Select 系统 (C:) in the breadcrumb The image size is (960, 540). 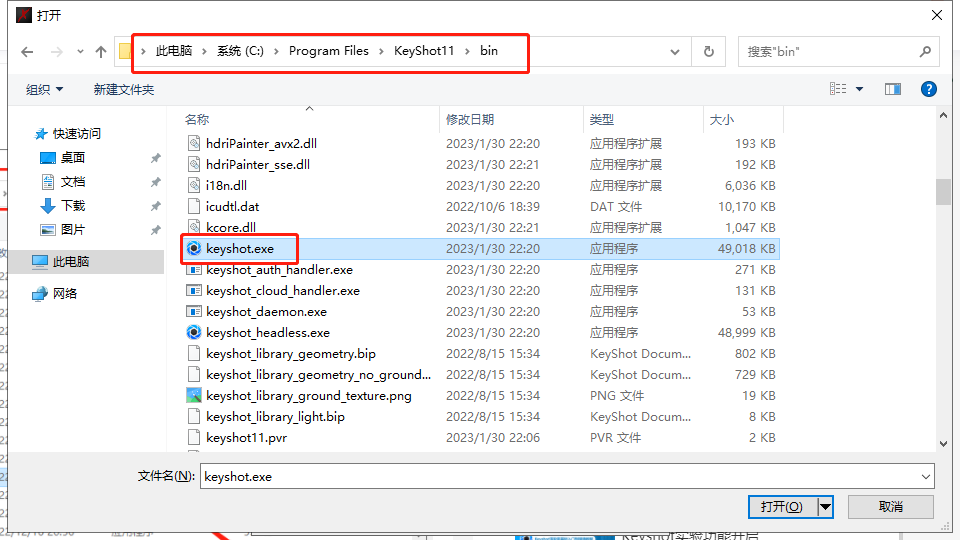[x=240, y=51]
